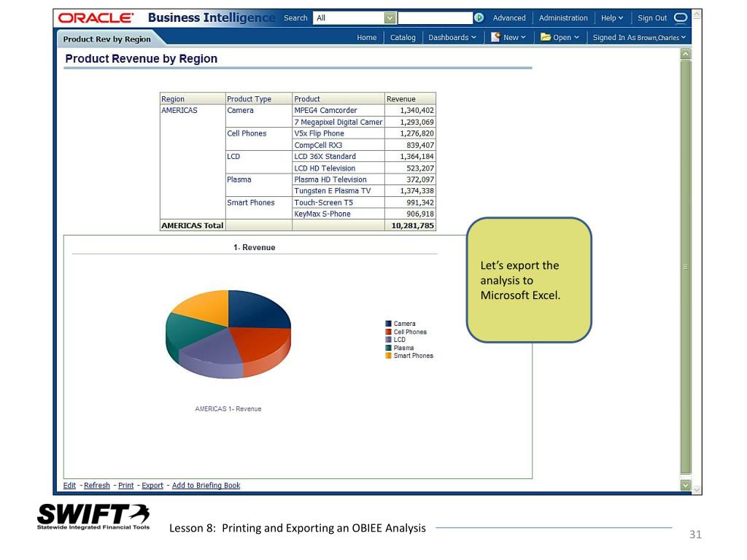Click the green vertical scrollbar thumb

pyautogui.click(x=686, y=267)
